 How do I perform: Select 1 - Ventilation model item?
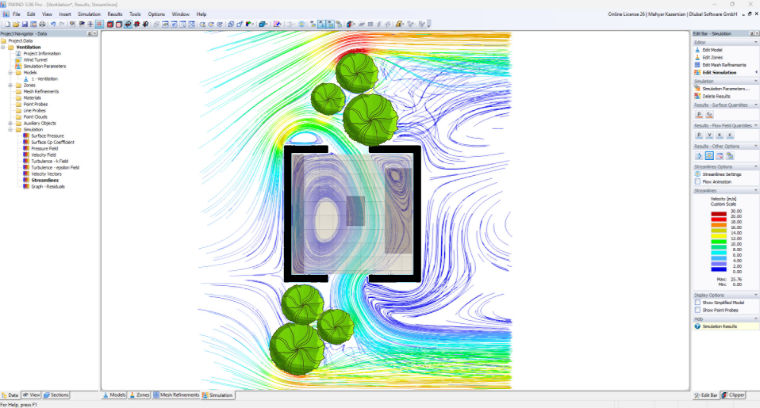45,79
